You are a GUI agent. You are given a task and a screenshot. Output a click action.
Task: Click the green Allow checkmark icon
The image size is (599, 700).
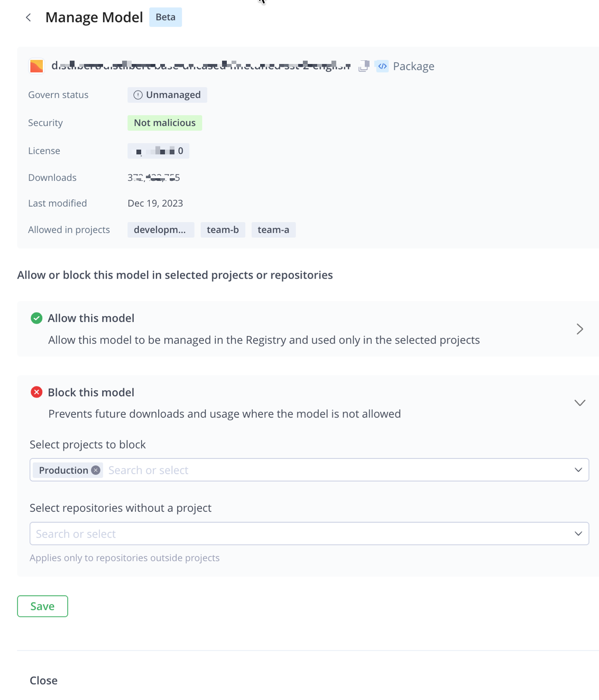(36, 318)
